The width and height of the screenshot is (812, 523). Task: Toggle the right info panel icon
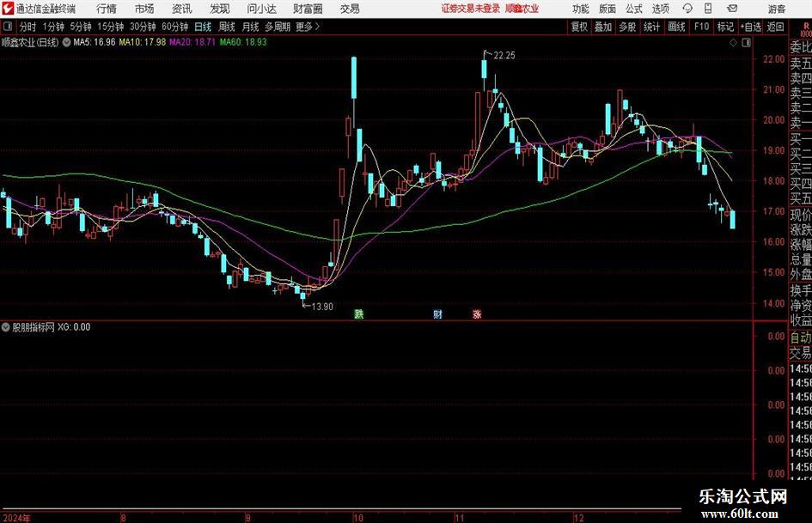tap(746, 43)
